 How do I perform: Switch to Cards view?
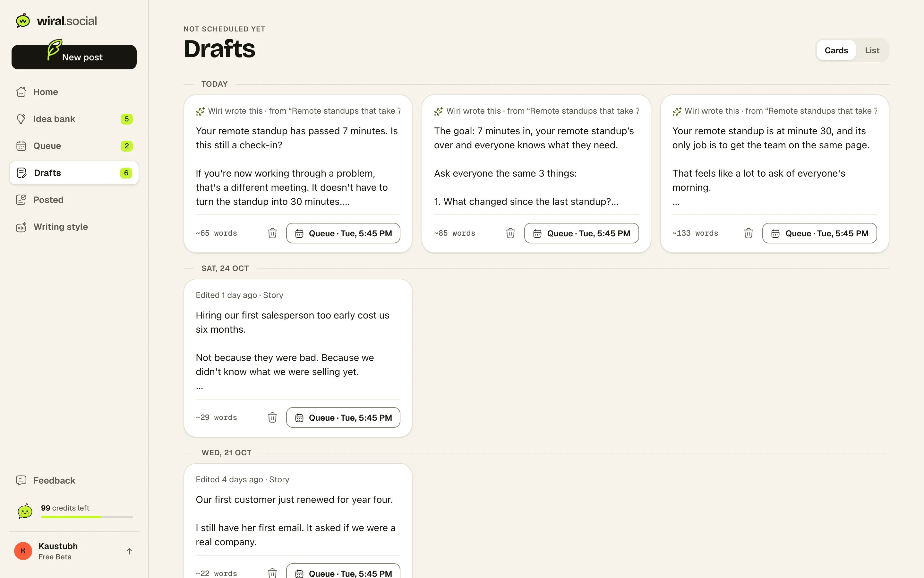pyautogui.click(x=836, y=50)
